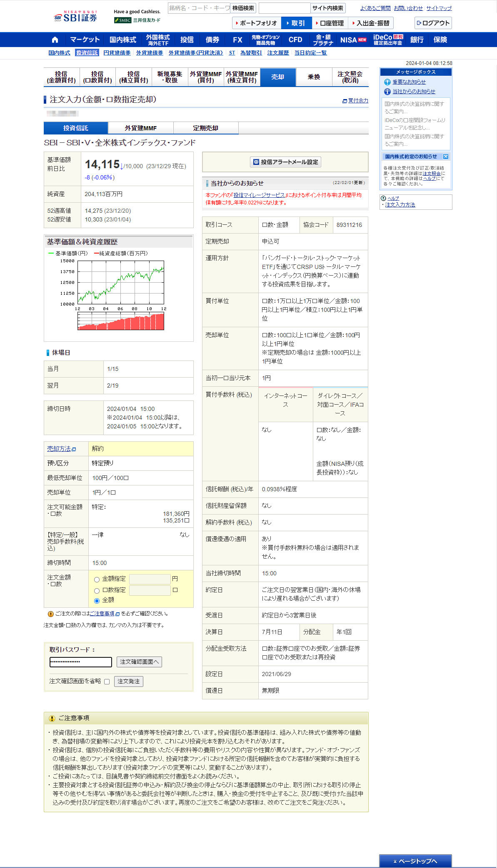Select the 口数指定 radio button
The image size is (497, 868).
click(x=97, y=591)
